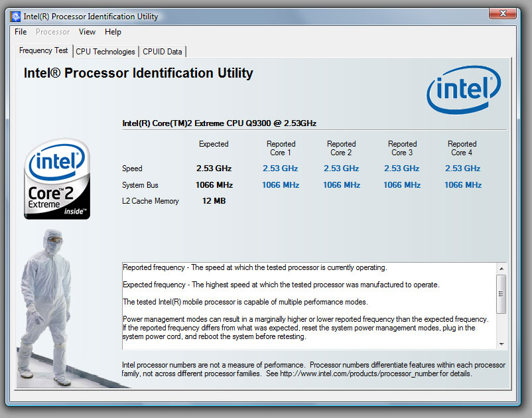Click the 'Intel® Processor Identification Utility' heading
This screenshot has width=532, height=418.
click(139, 73)
